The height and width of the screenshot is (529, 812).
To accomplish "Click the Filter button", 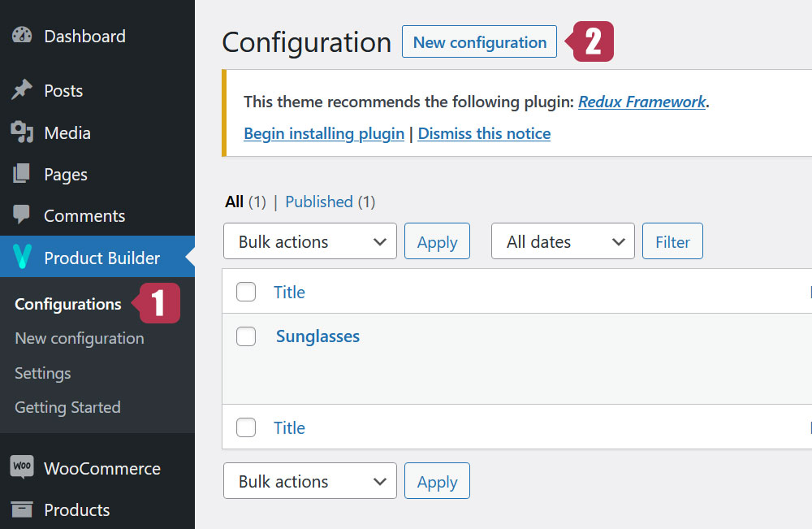I will click(x=672, y=241).
